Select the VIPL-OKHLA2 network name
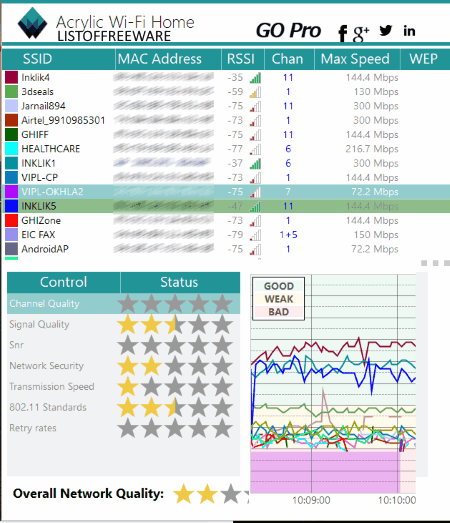The image size is (450, 523). click(52, 192)
